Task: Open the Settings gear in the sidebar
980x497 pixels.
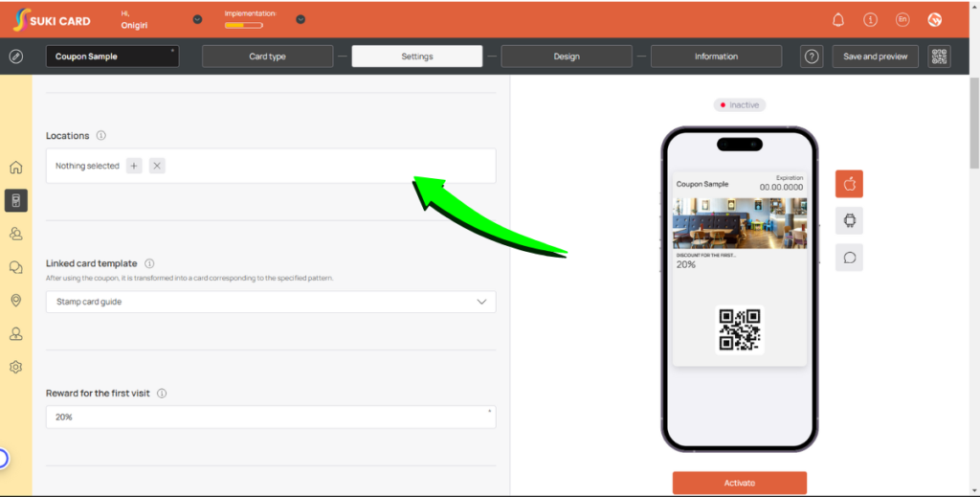Action: point(15,367)
